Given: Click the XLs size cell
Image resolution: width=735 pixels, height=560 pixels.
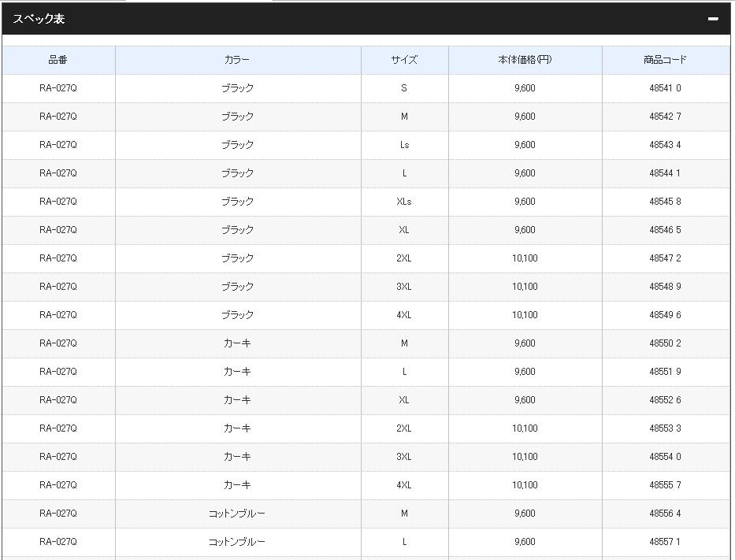Looking at the screenshot, I should (404, 202).
